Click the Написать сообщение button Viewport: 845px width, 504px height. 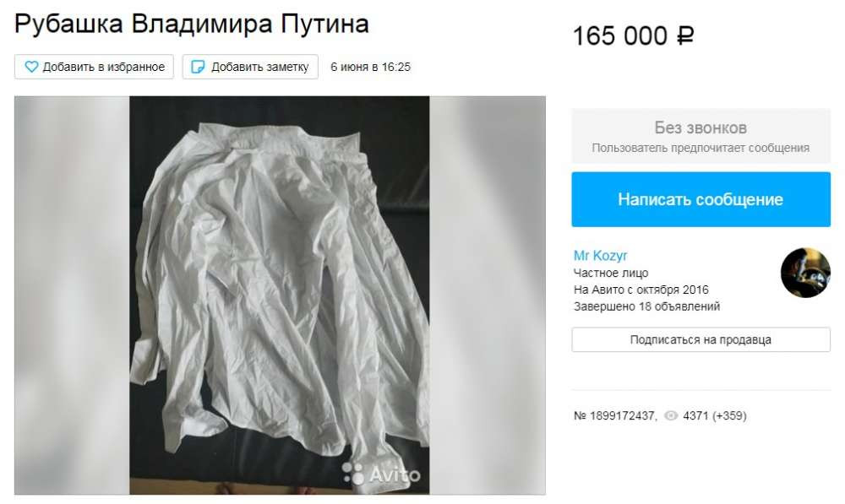click(701, 199)
